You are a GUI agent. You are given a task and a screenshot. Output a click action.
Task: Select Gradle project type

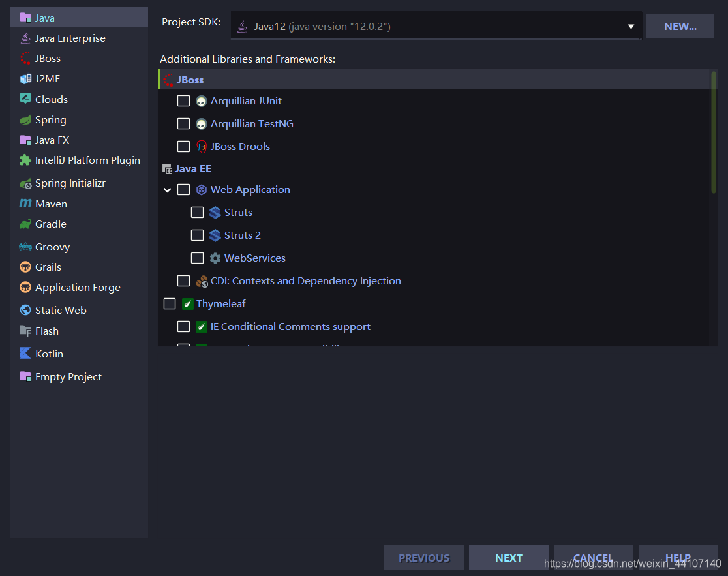(x=79, y=224)
